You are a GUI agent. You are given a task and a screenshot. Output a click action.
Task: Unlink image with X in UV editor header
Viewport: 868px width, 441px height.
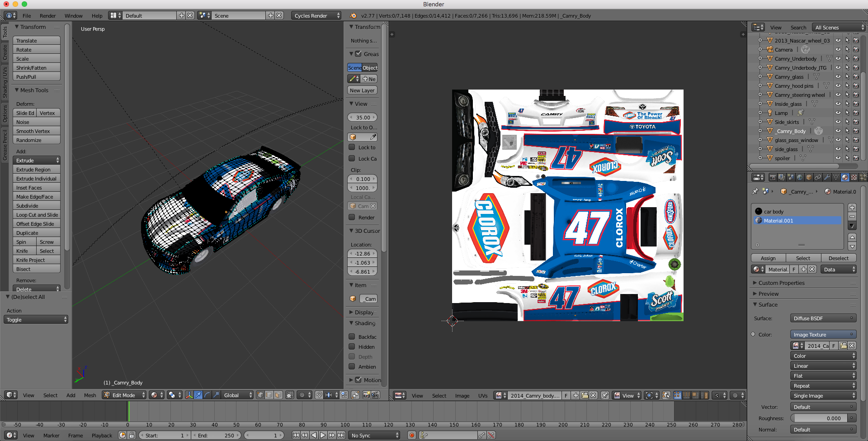(x=594, y=395)
